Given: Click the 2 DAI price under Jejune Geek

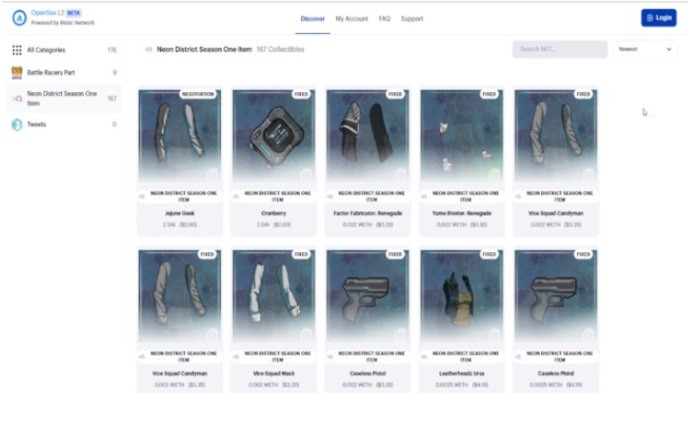Looking at the screenshot, I should pyautogui.click(x=179, y=225).
